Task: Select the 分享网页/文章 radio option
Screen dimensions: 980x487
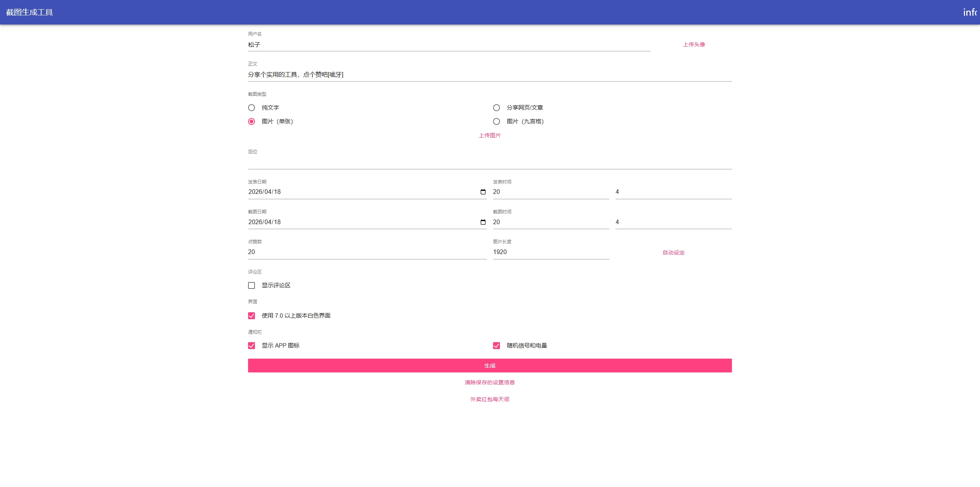Action: [497, 108]
